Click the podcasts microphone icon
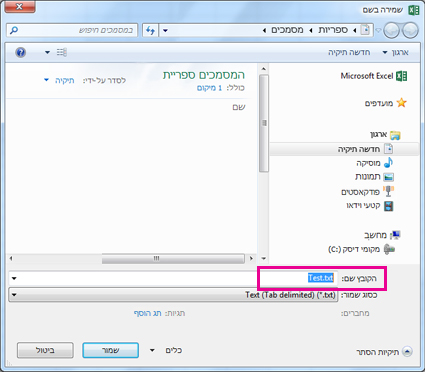 (388, 191)
